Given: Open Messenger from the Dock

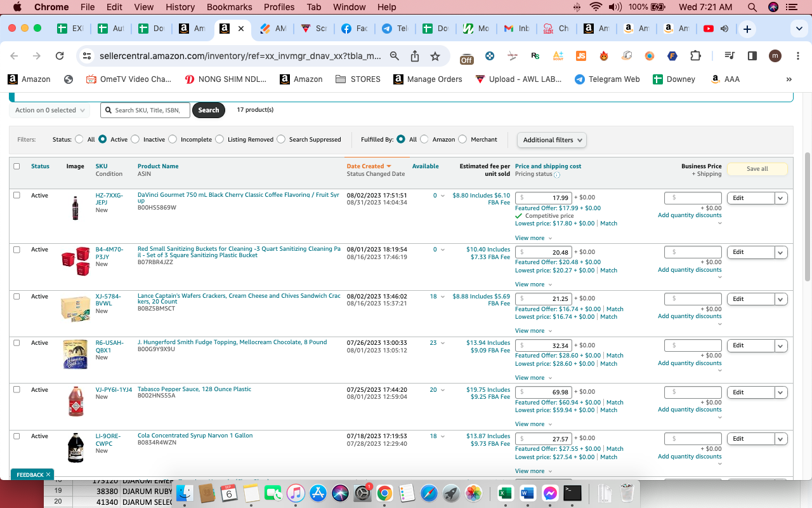Looking at the screenshot, I should click(x=550, y=493).
